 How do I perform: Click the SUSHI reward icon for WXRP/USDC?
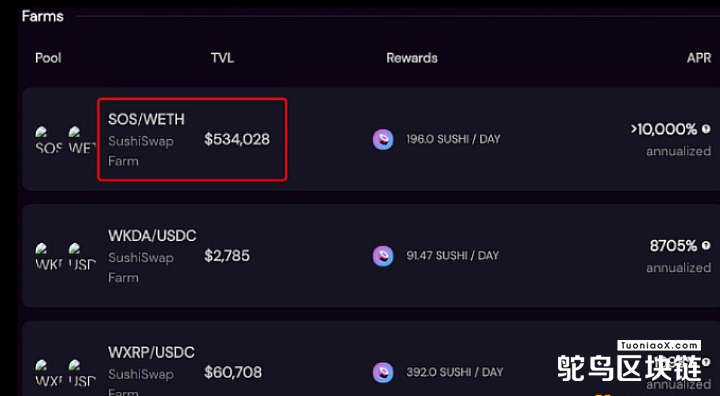(x=383, y=373)
